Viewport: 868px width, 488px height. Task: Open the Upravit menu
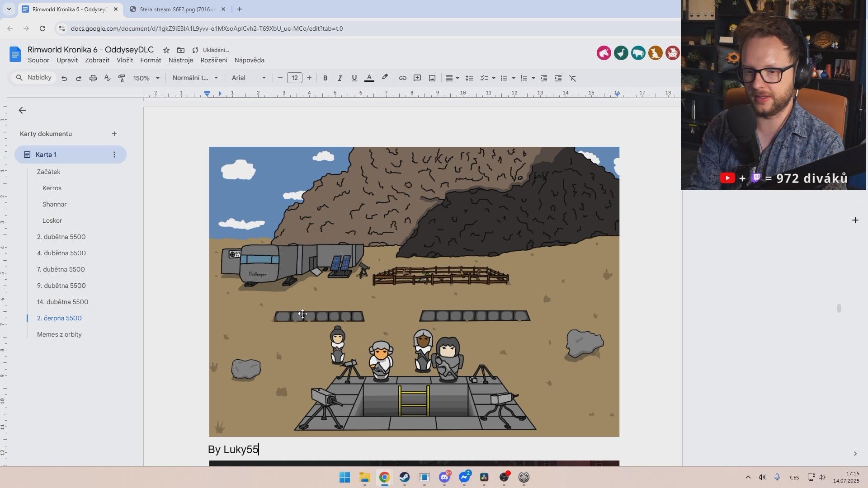coord(67,60)
